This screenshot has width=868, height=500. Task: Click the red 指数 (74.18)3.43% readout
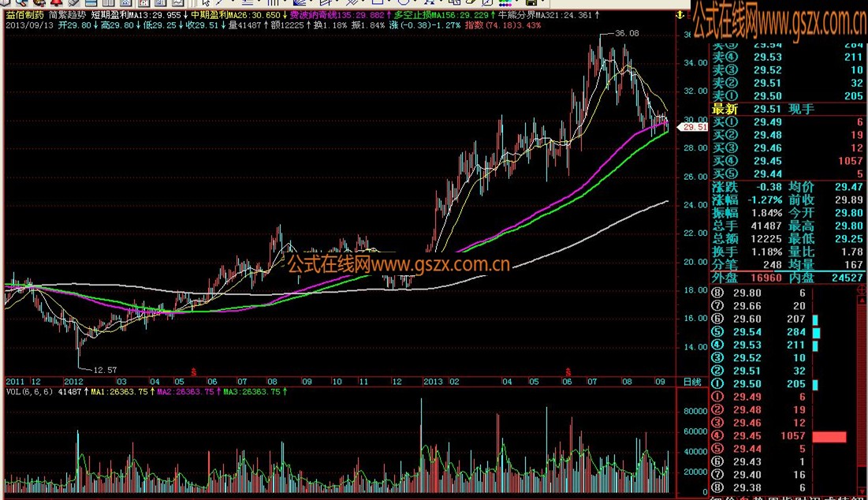503,25
